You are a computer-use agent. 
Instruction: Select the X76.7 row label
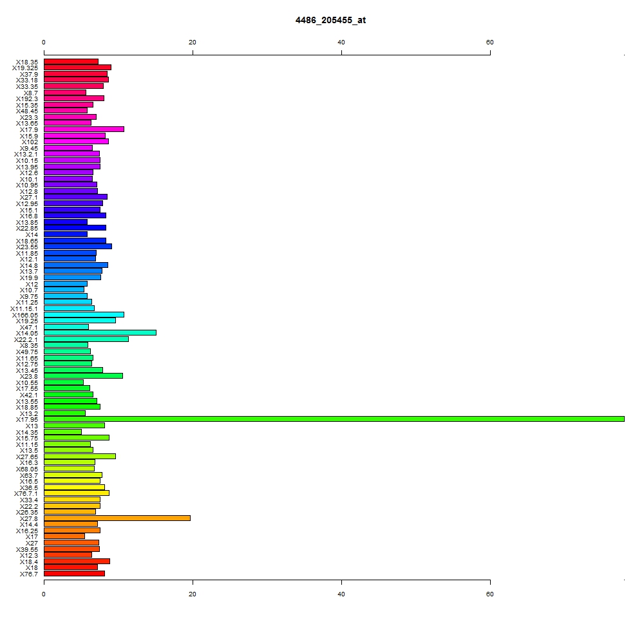point(29,574)
